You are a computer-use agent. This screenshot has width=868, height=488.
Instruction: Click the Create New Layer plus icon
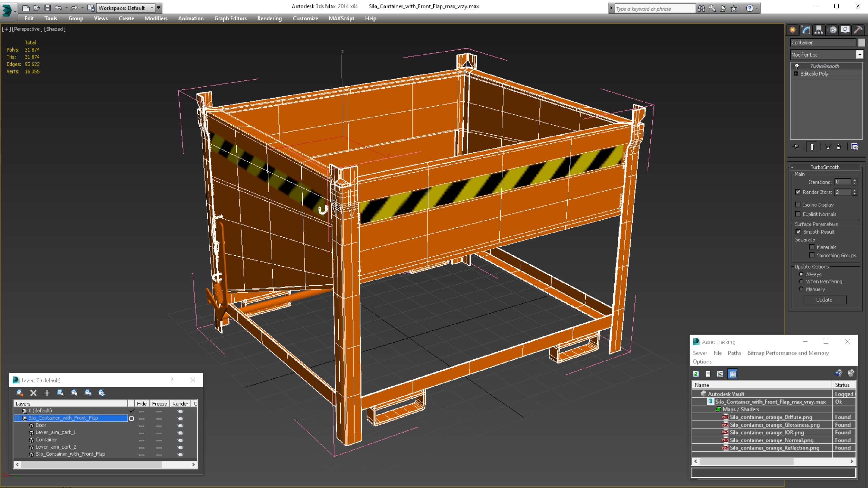click(47, 393)
